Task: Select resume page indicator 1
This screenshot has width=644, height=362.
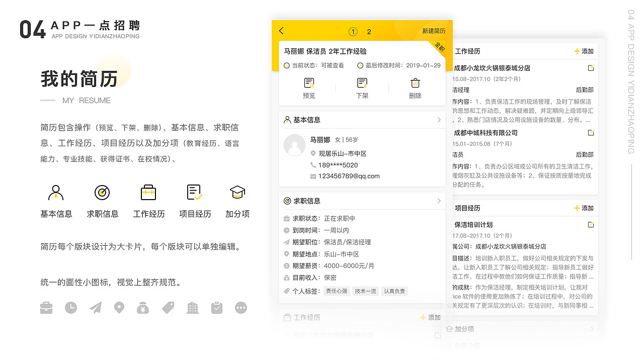Action: [x=353, y=32]
